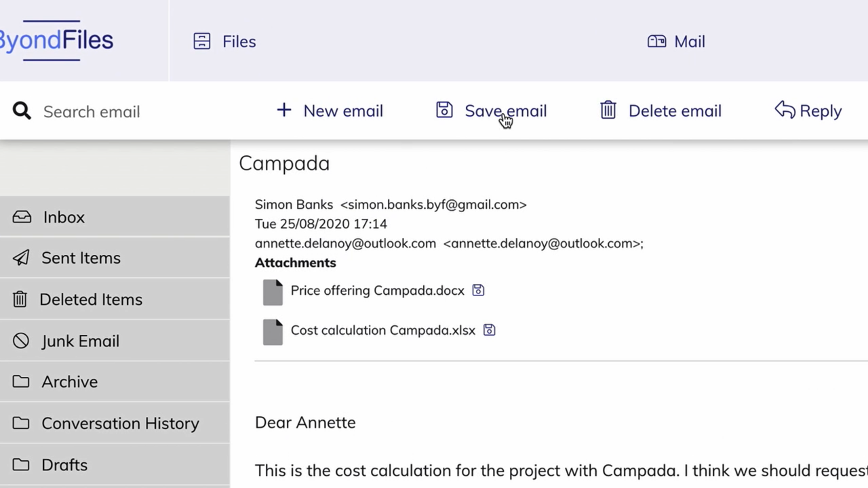Image resolution: width=868 pixels, height=488 pixels.
Task: Select the New email plus icon
Action: click(283, 110)
